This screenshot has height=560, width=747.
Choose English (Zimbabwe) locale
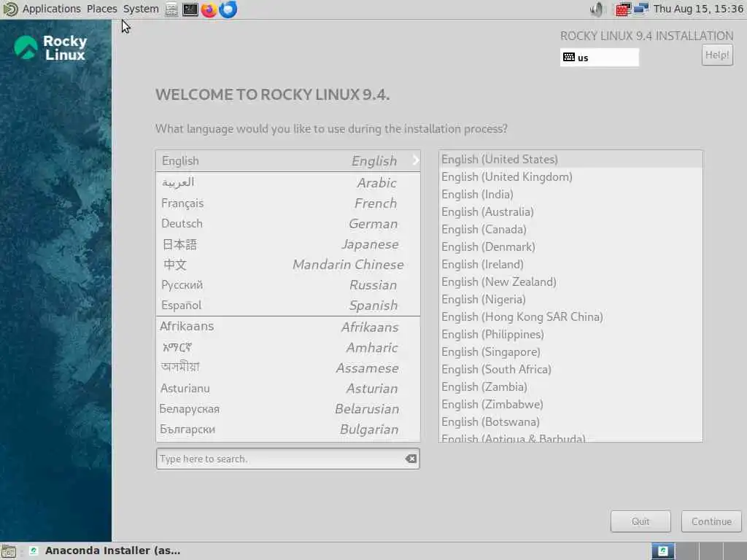[x=570, y=405]
